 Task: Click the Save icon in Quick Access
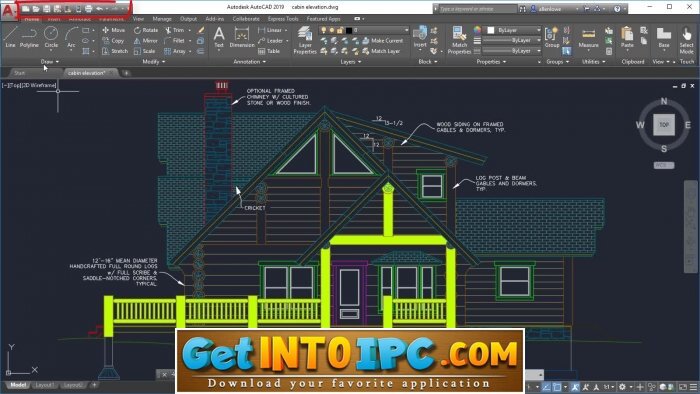tap(46, 8)
